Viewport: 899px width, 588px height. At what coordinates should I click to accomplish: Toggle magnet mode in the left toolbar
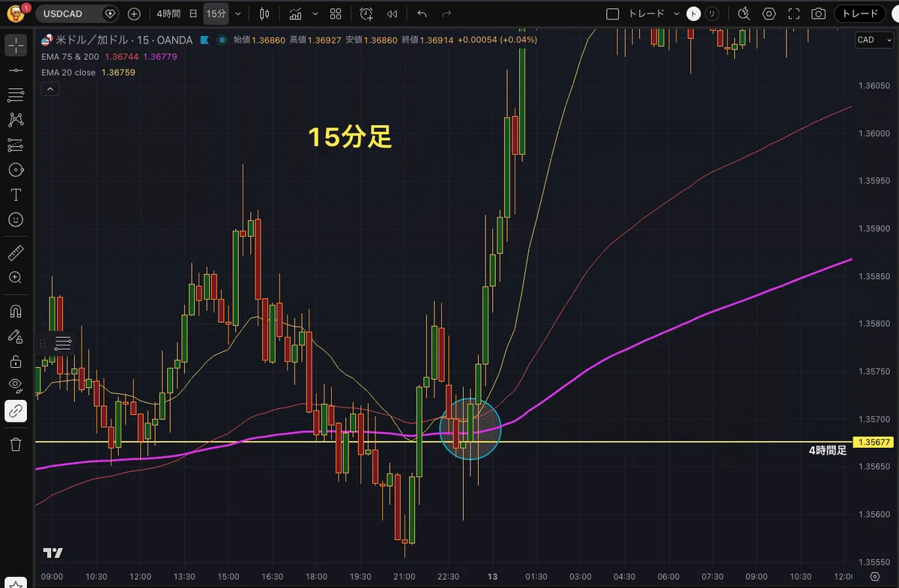[16, 311]
